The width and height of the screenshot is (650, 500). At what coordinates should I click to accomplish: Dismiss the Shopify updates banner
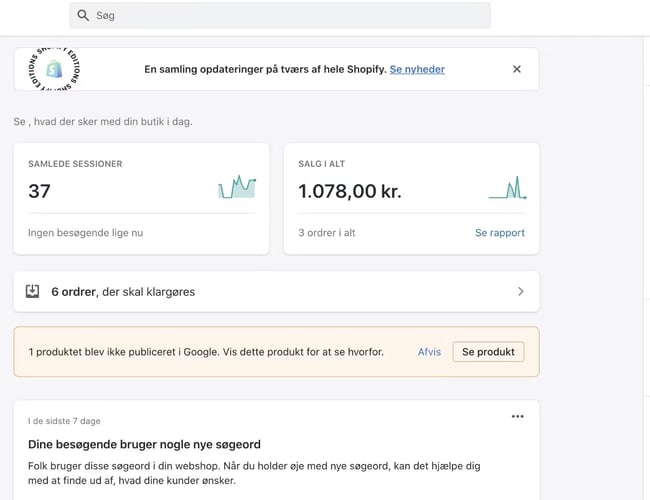[517, 69]
